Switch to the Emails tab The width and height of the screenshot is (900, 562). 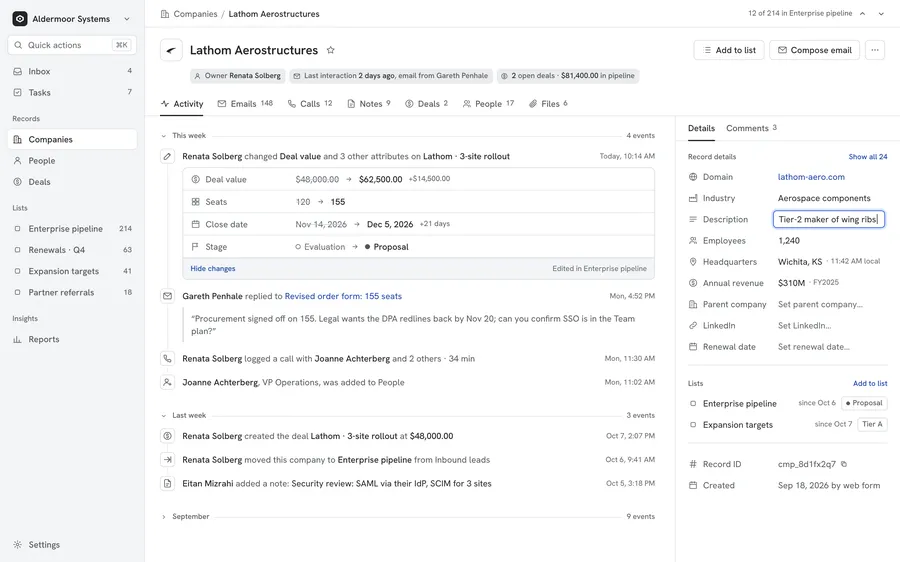pyautogui.click(x=245, y=104)
